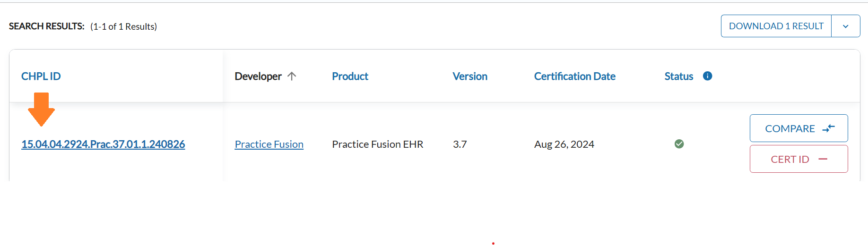Open the Status info icon

click(707, 76)
